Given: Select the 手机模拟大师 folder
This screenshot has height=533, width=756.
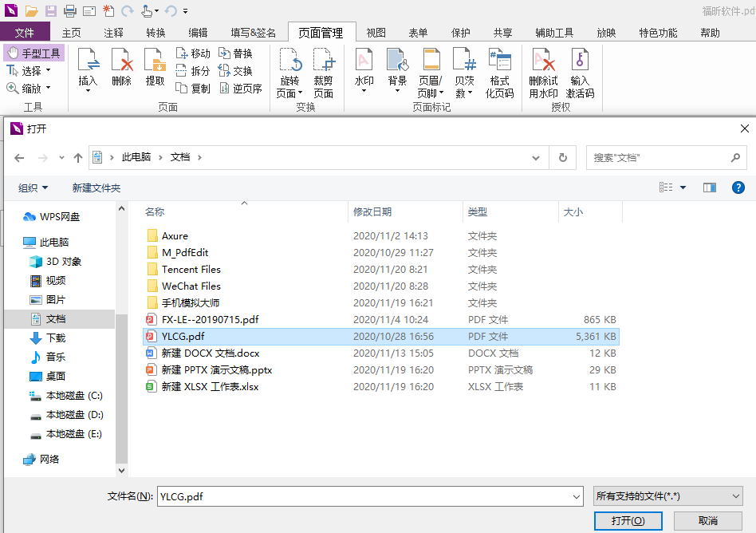Looking at the screenshot, I should click(x=381, y=303).
